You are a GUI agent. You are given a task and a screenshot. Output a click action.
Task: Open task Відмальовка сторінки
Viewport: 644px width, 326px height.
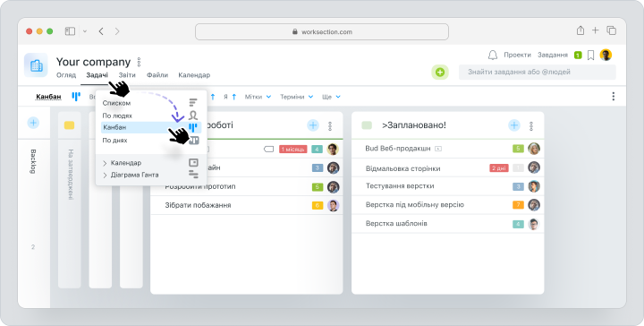coord(402,168)
